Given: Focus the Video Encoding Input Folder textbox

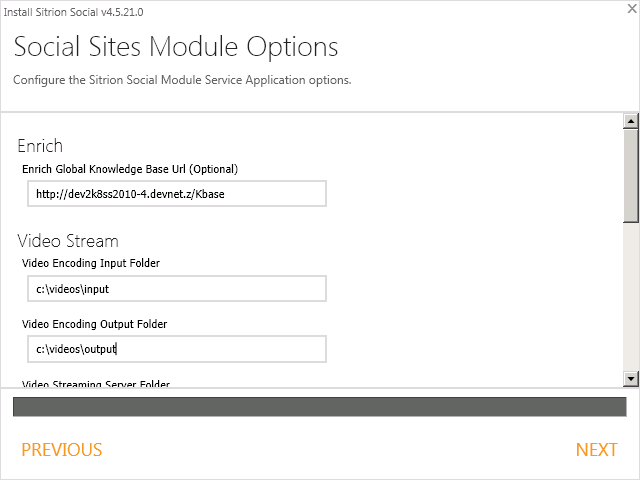Looking at the screenshot, I should click(177, 288).
